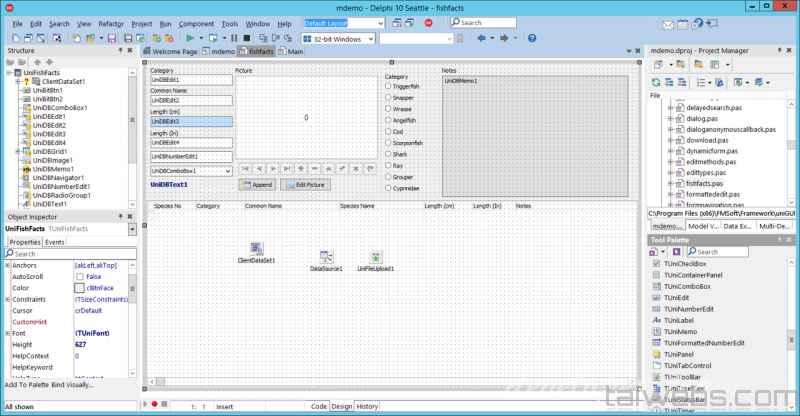The height and width of the screenshot is (416, 800).
Task: Select the Triggerfish radio button
Action: pyautogui.click(x=387, y=86)
